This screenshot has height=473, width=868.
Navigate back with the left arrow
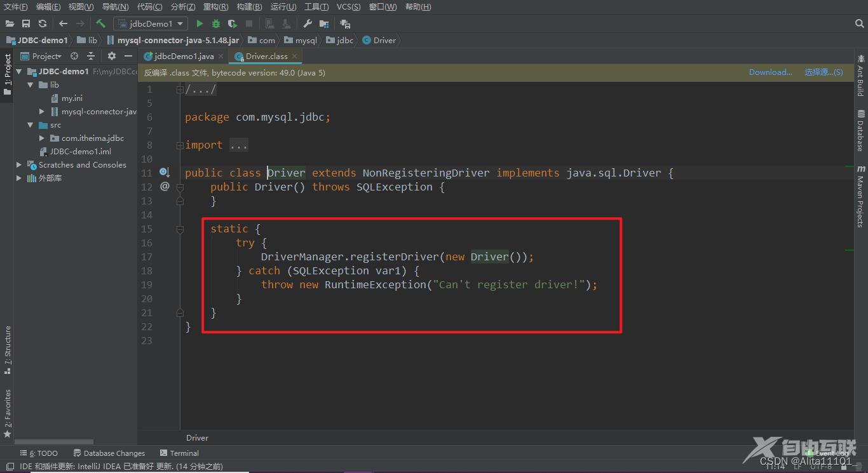pos(63,23)
